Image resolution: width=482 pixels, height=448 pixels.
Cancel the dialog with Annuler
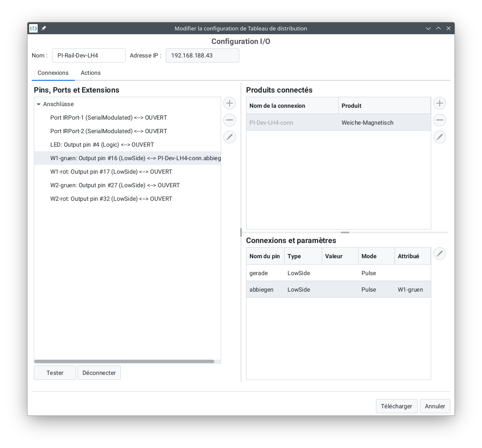[435, 406]
